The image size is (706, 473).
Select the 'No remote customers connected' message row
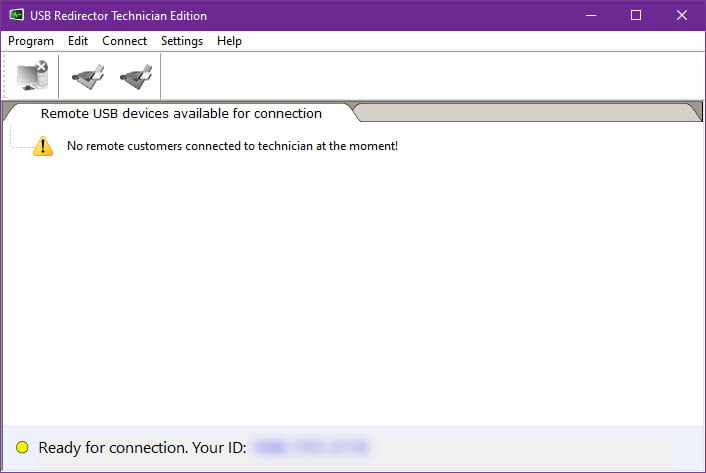[232, 146]
